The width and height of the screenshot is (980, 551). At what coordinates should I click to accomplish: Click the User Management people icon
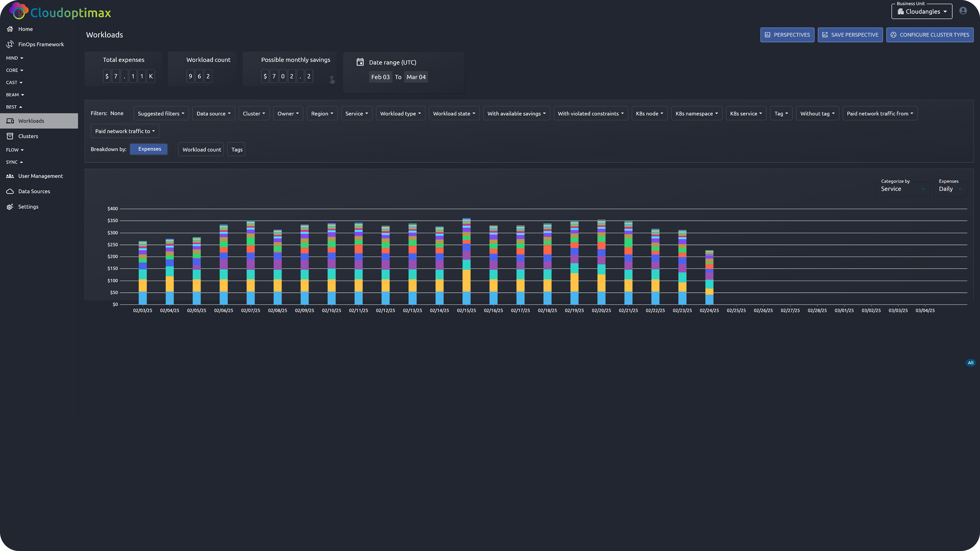point(10,176)
